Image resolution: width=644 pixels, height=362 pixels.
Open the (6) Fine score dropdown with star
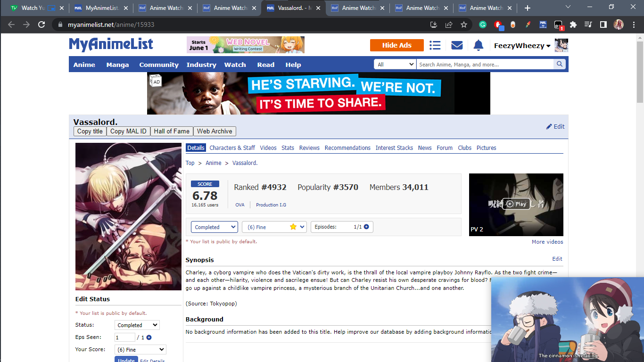click(x=274, y=227)
